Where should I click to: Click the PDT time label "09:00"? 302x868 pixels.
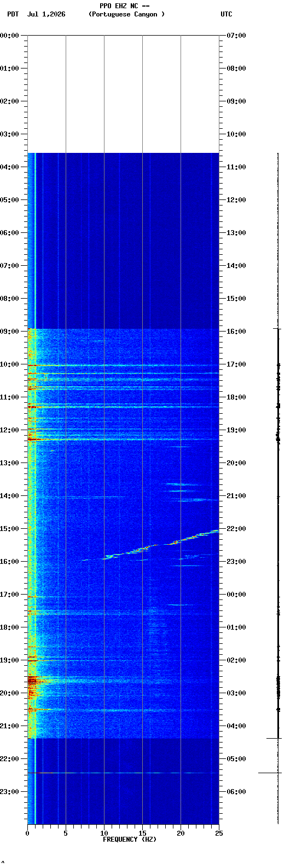pos(10,332)
